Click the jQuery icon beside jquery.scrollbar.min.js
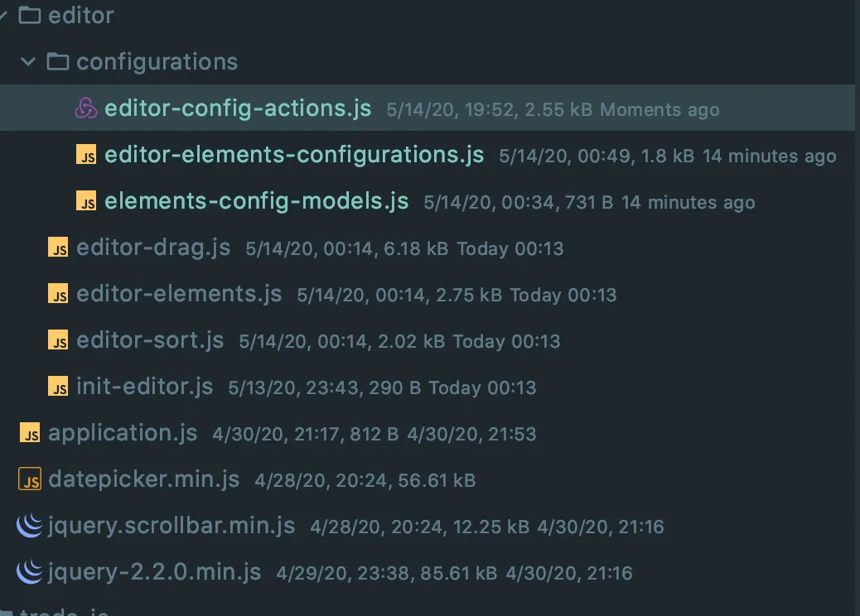The width and height of the screenshot is (860, 616). click(30, 526)
